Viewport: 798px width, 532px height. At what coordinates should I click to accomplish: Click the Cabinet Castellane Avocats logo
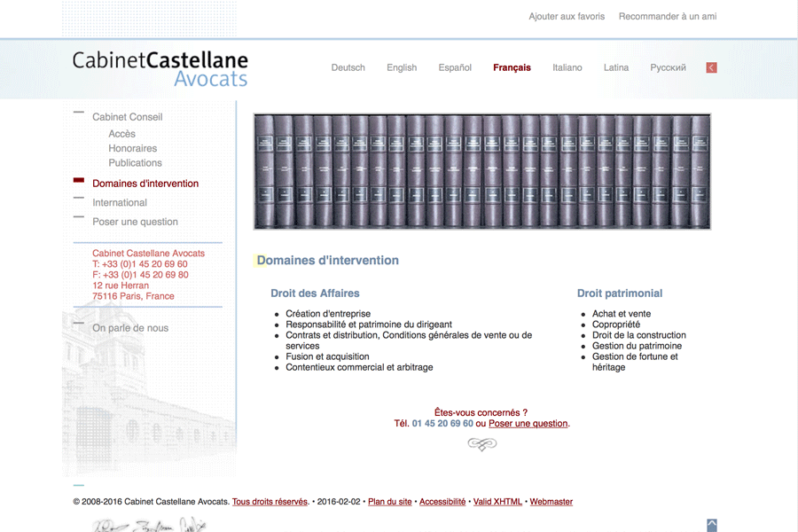pyautogui.click(x=160, y=69)
